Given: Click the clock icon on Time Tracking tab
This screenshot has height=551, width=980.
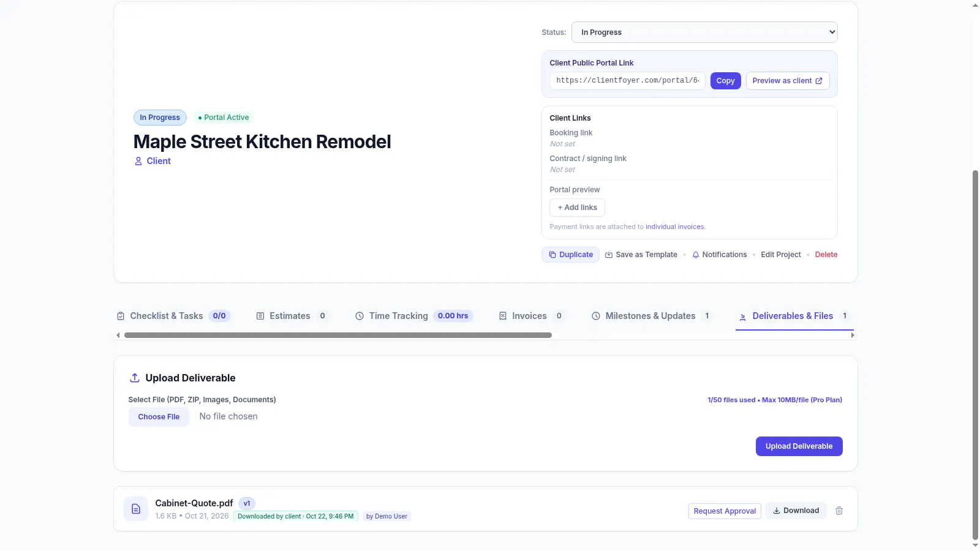Looking at the screenshot, I should click(x=360, y=316).
